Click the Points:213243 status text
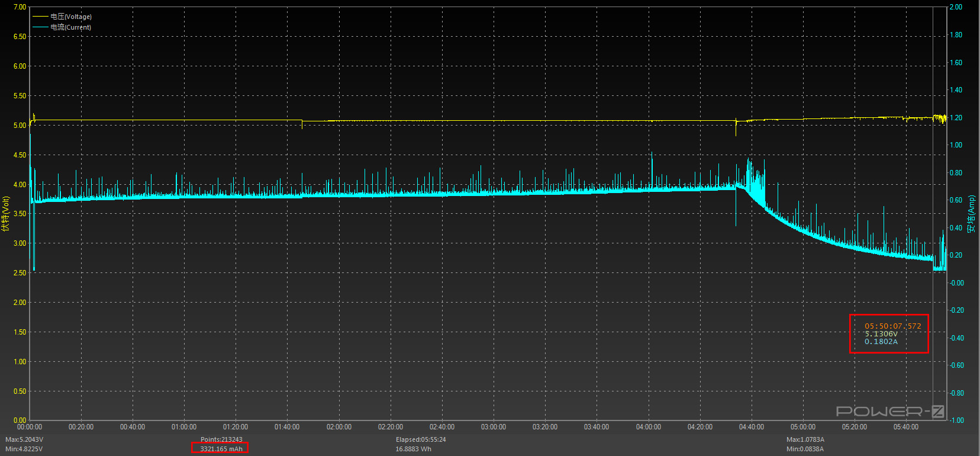Viewport: 980px width, 456px height. coord(221,439)
